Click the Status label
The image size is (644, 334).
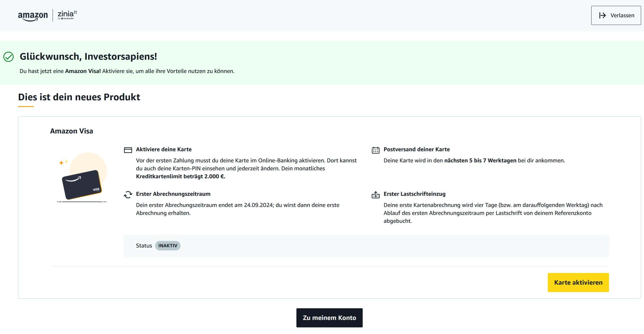point(144,246)
